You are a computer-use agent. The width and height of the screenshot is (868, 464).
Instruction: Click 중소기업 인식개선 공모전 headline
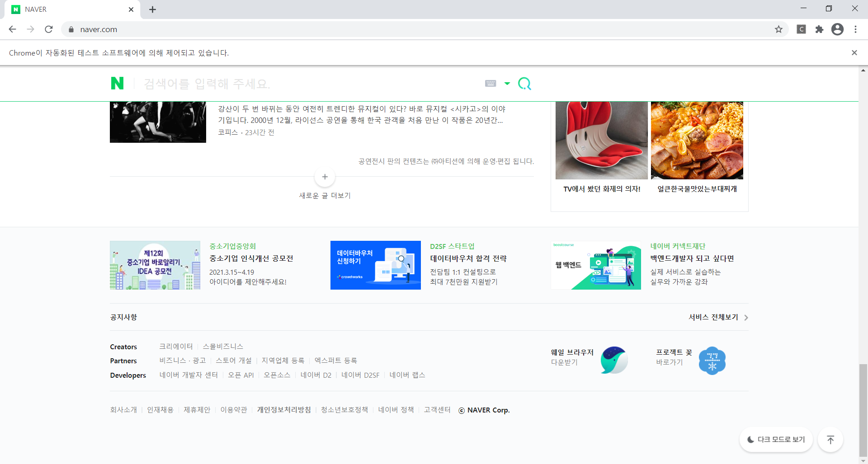tap(251, 258)
